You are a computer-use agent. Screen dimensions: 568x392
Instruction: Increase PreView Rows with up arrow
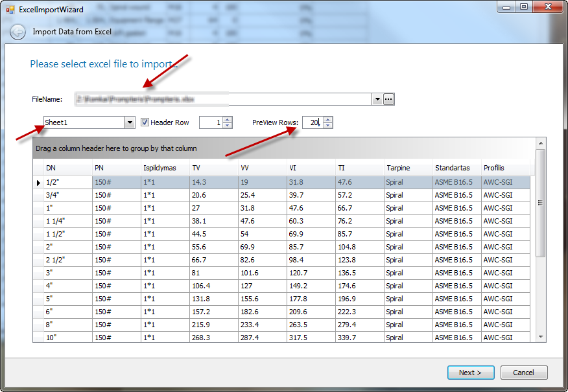click(x=327, y=120)
